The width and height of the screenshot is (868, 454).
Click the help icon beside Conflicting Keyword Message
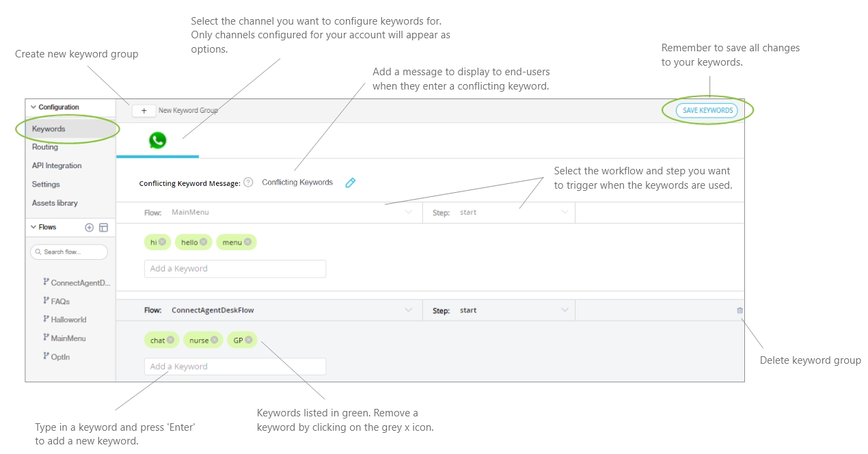click(248, 183)
